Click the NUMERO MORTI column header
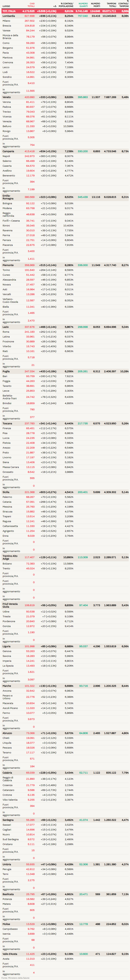Screen dimensions: 130x980 point(95,5)
